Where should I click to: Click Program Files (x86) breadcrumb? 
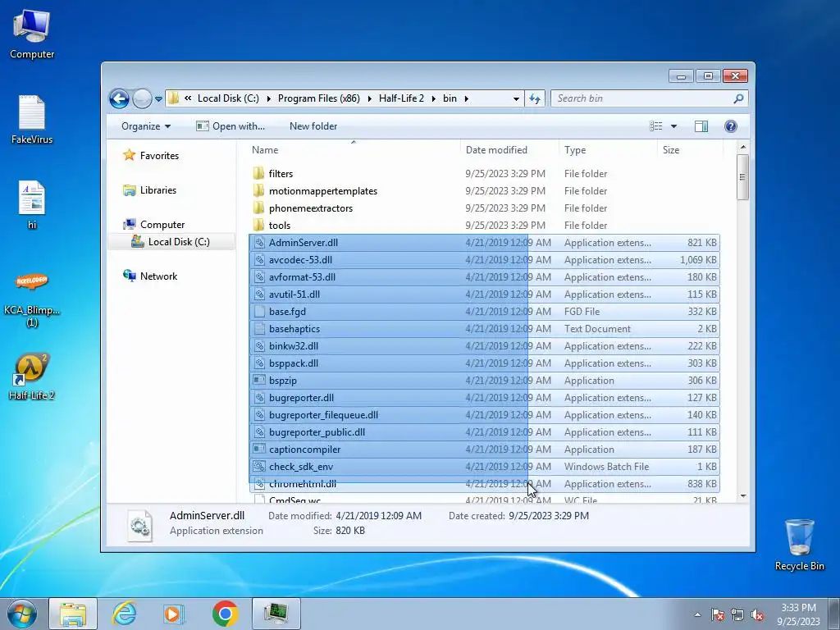pos(319,98)
